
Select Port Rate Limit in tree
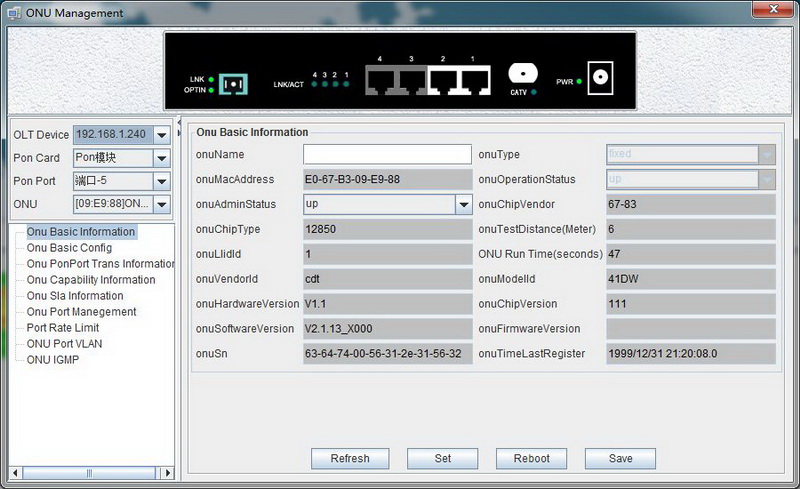(63, 328)
